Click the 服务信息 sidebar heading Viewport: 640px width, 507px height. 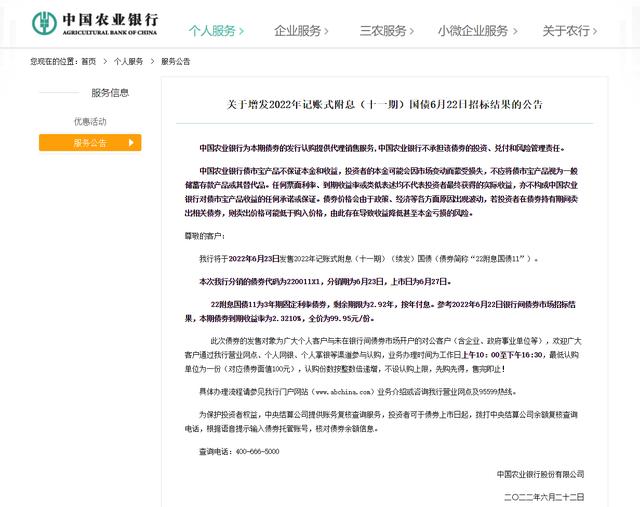pos(110,93)
